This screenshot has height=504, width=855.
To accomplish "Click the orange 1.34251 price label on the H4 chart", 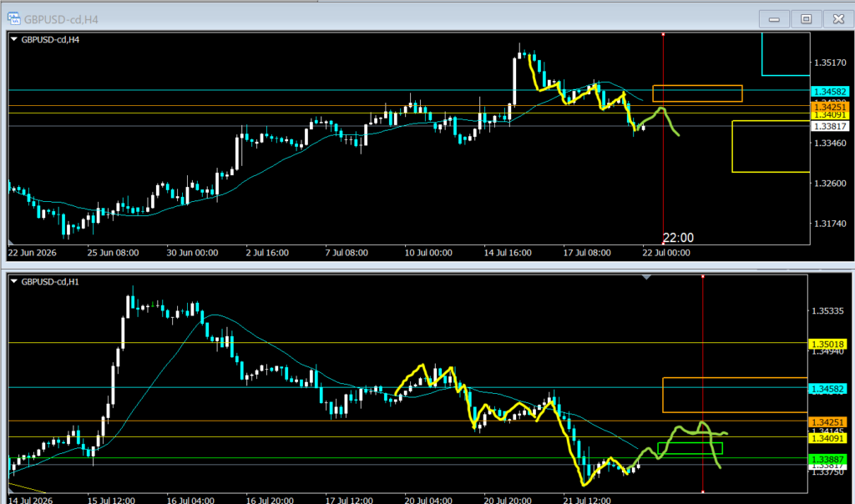I will coord(830,108).
